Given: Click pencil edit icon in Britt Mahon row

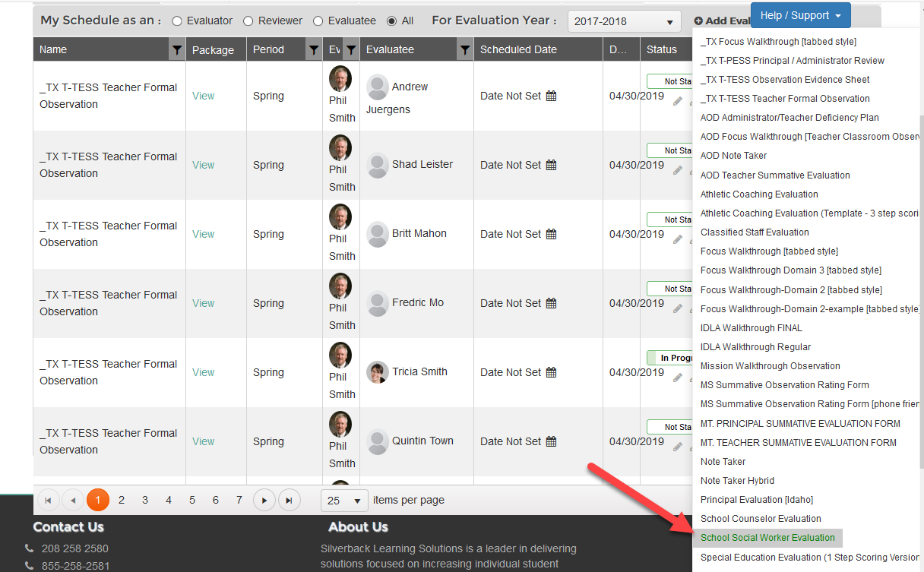Looking at the screenshot, I should click(678, 239).
